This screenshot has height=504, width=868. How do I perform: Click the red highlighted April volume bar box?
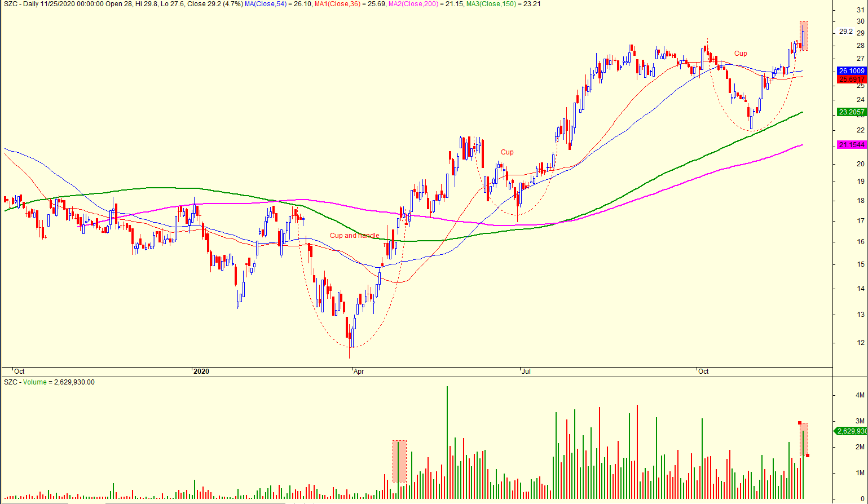(x=399, y=461)
